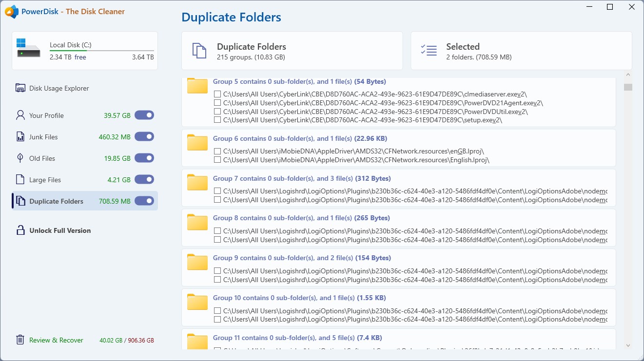Check the PowerDVD21Agent.exev2 folder checkbox
644x361 pixels.
pyautogui.click(x=217, y=103)
